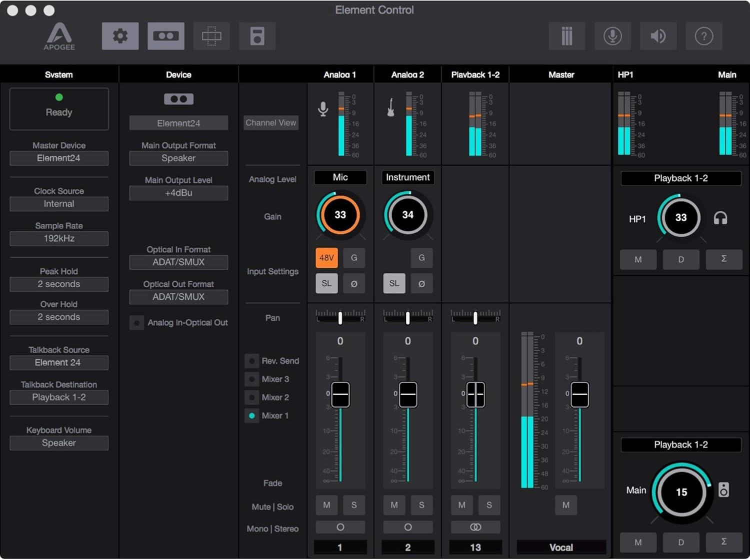Select the Mic analog level option
Image resolution: width=750 pixels, height=560 pixels.
coord(340,177)
